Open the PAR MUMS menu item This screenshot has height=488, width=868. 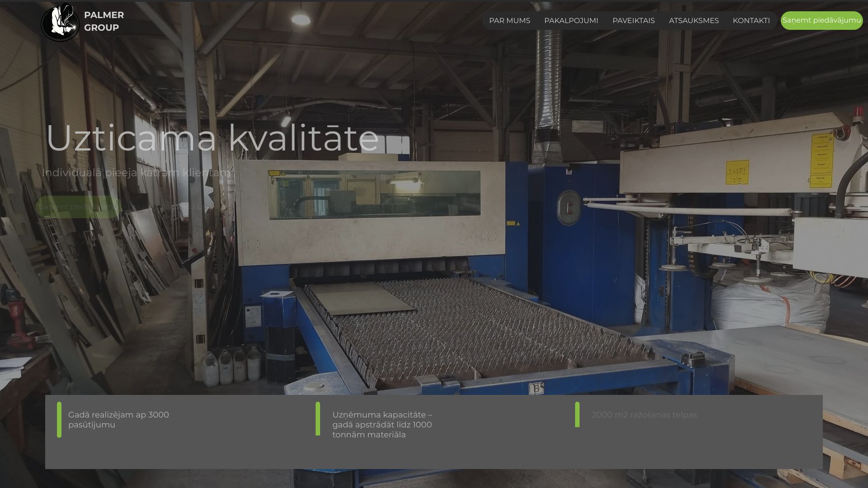[509, 21]
